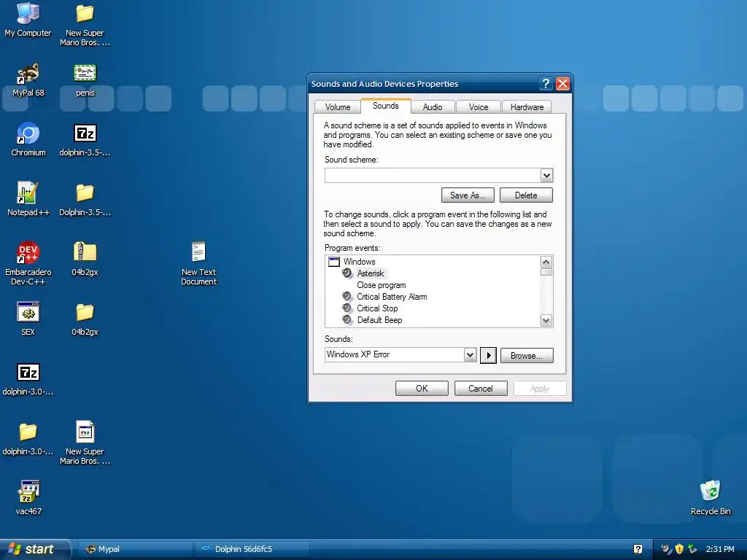Select New Super Mario Bros file near bottom

[85, 443]
